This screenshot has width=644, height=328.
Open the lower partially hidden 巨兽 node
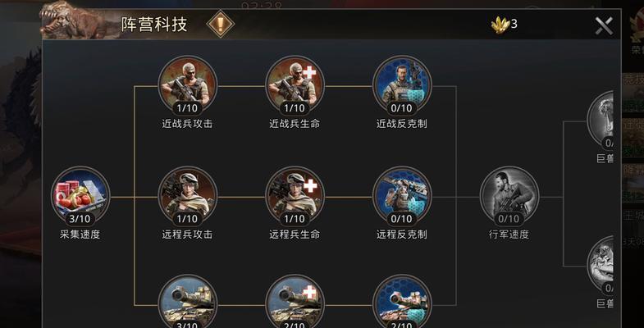click(x=601, y=266)
